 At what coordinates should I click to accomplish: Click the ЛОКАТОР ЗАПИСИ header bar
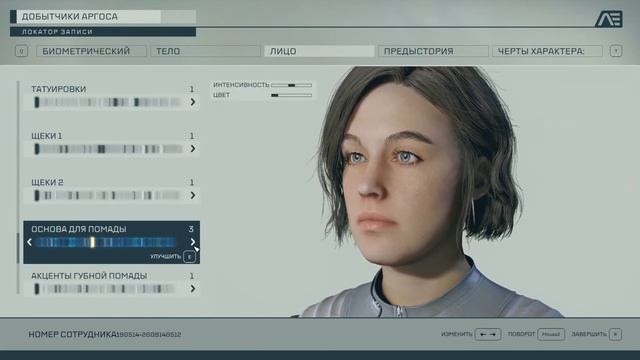(x=103, y=32)
